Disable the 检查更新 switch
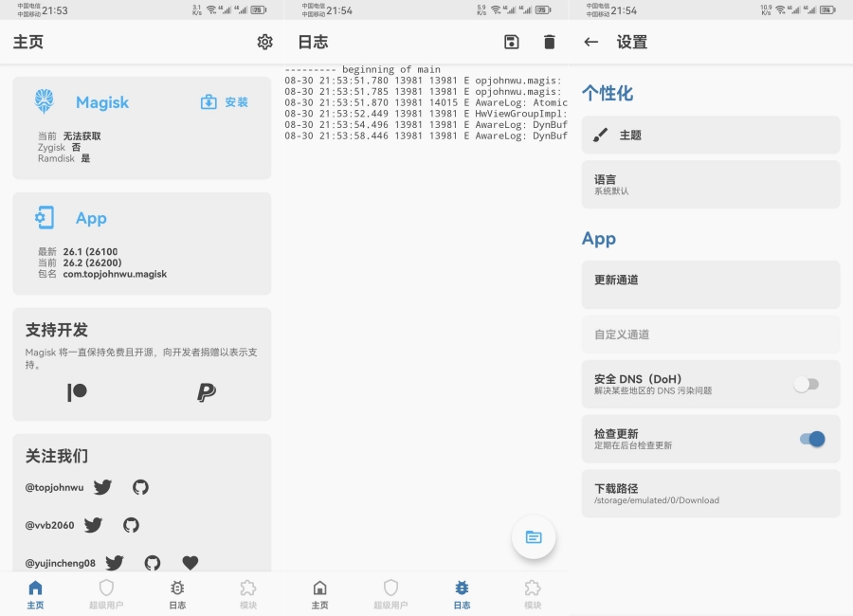This screenshot has width=853, height=616. click(813, 439)
